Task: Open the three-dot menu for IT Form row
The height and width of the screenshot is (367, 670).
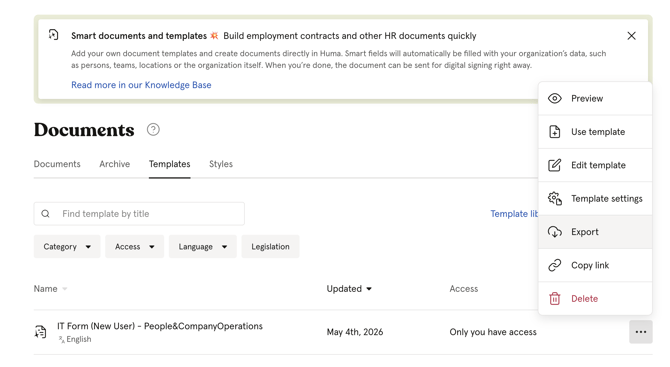Action: (641, 332)
